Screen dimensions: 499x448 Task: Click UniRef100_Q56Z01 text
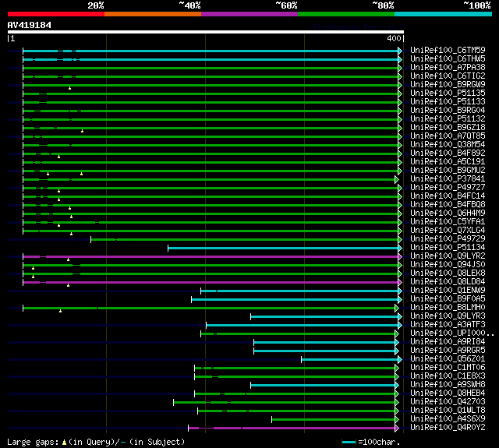pyautogui.click(x=448, y=359)
